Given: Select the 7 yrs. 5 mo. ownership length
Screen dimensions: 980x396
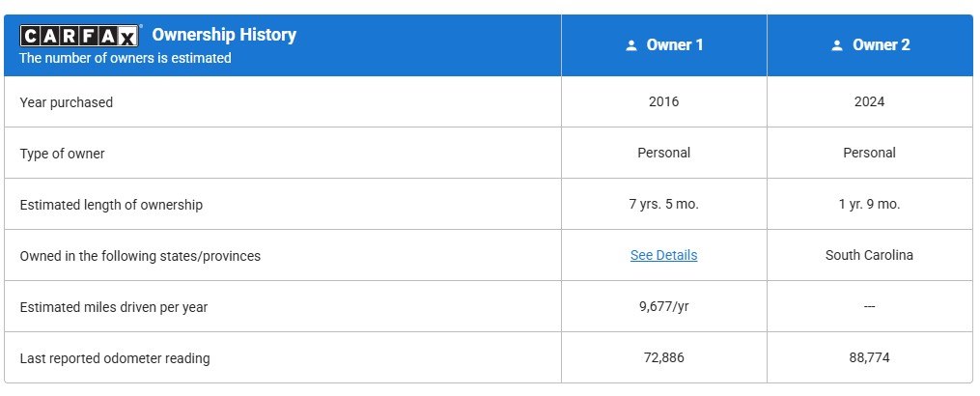Looking at the screenshot, I should click(x=663, y=205).
